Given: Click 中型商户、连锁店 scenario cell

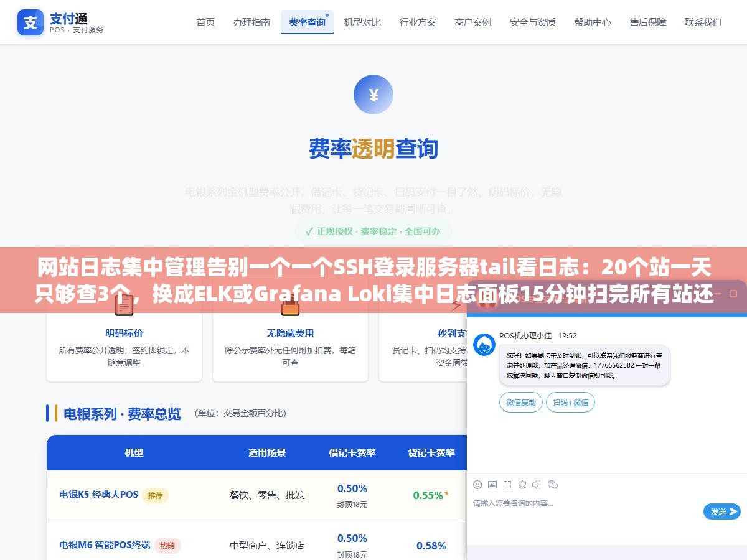Looking at the screenshot, I should click(267, 546).
